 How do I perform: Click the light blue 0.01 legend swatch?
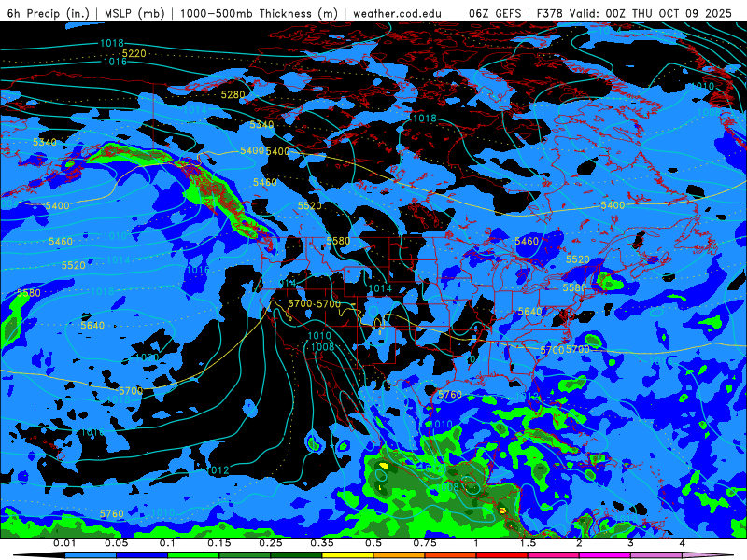tap(91, 555)
